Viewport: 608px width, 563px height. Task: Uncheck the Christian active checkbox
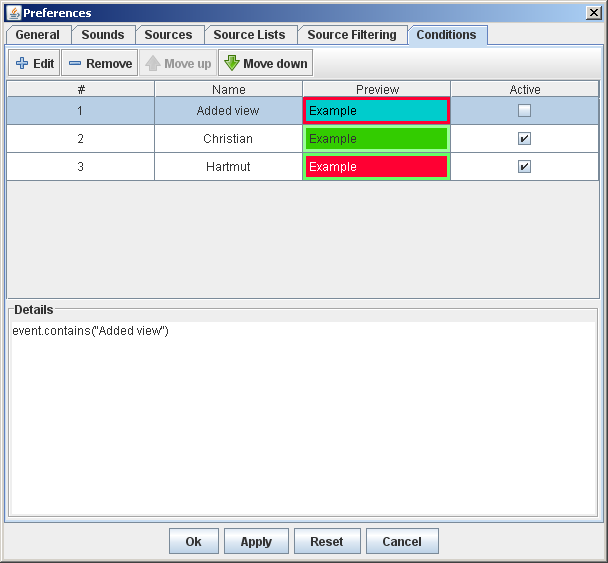point(524,139)
